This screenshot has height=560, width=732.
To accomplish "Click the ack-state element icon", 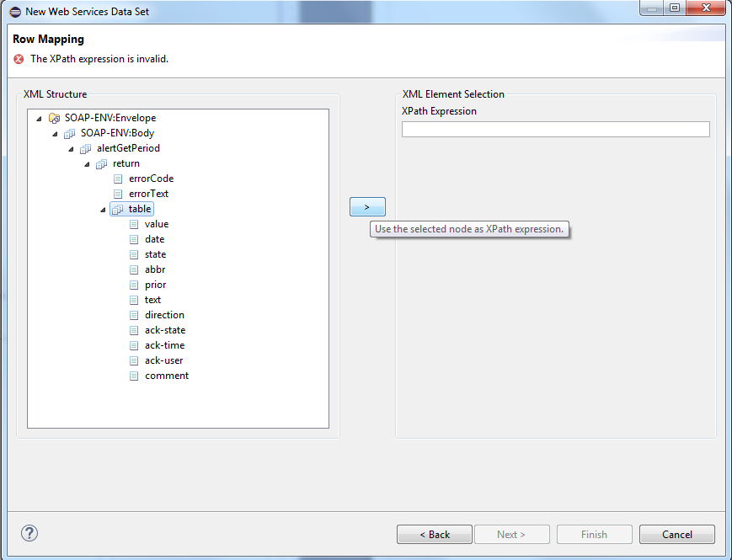I will pos(134,330).
